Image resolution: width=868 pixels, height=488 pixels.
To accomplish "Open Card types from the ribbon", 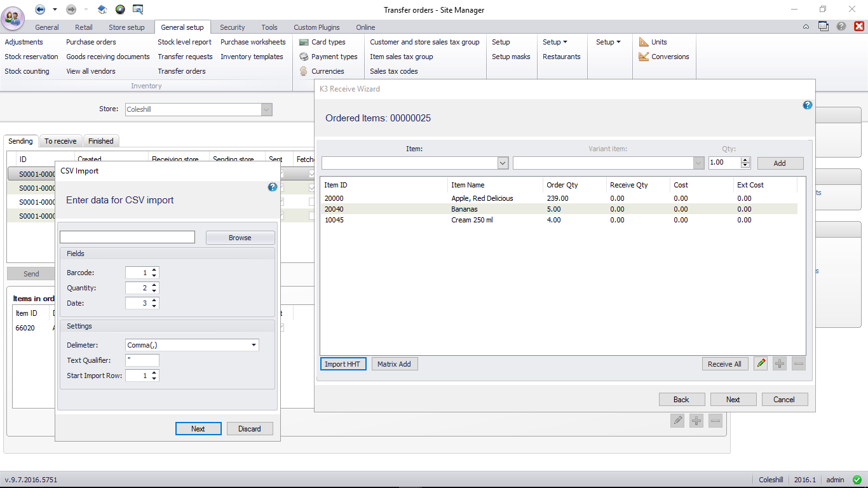I will point(328,42).
